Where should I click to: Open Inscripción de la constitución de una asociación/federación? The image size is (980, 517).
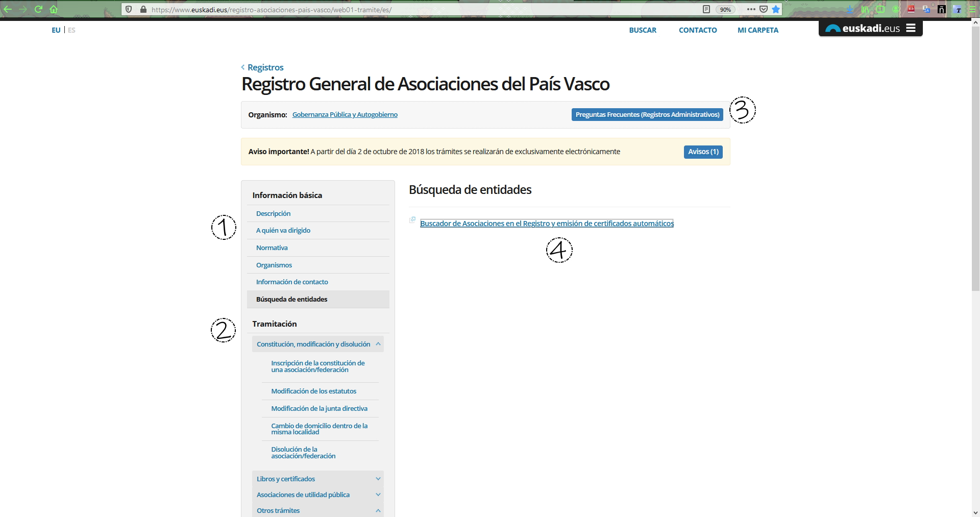[318, 366]
